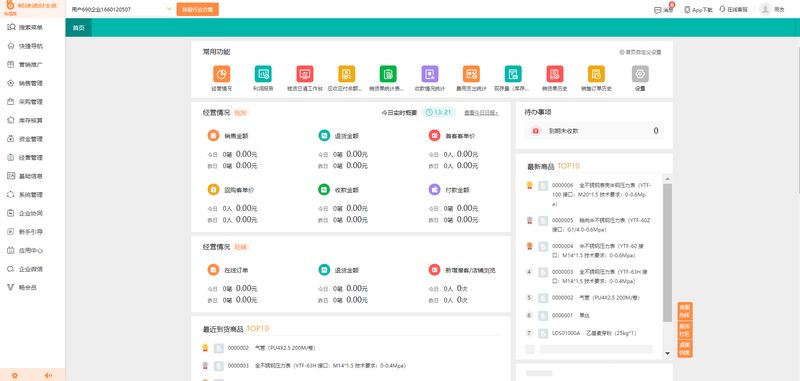Click the 到期未收款 red icon
The width and height of the screenshot is (800, 381).
pos(536,131)
